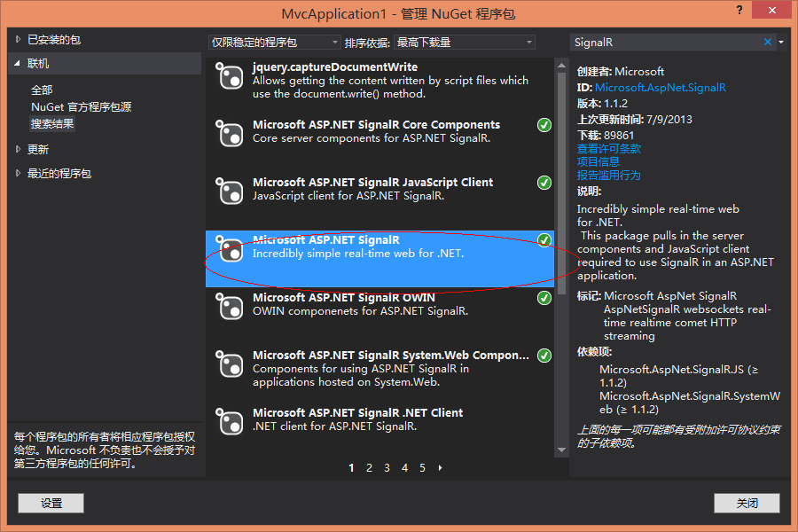Click installed checkmark on SignalR JavaScript Client
This screenshot has height=532, width=798.
click(544, 183)
